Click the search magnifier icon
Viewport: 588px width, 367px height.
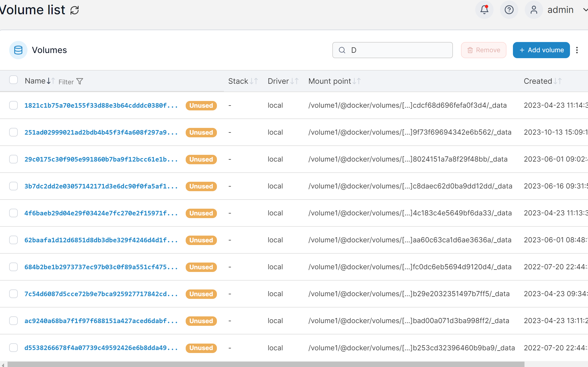click(342, 50)
